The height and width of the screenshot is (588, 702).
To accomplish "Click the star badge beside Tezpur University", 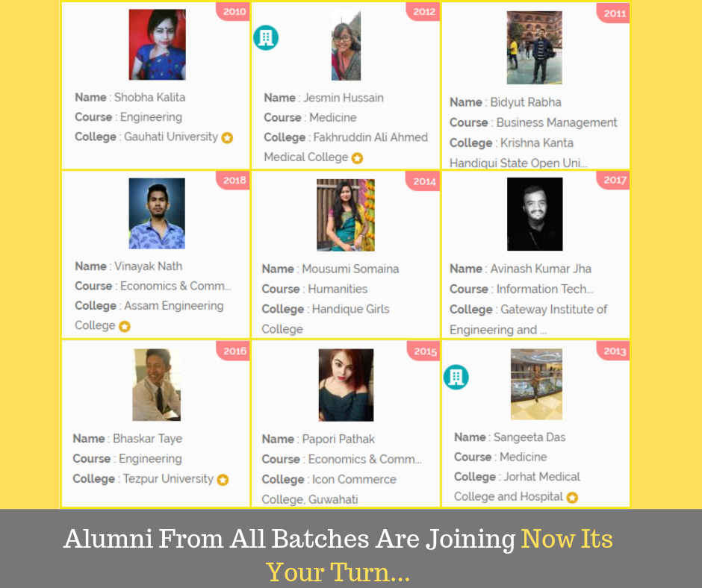I will tap(223, 480).
